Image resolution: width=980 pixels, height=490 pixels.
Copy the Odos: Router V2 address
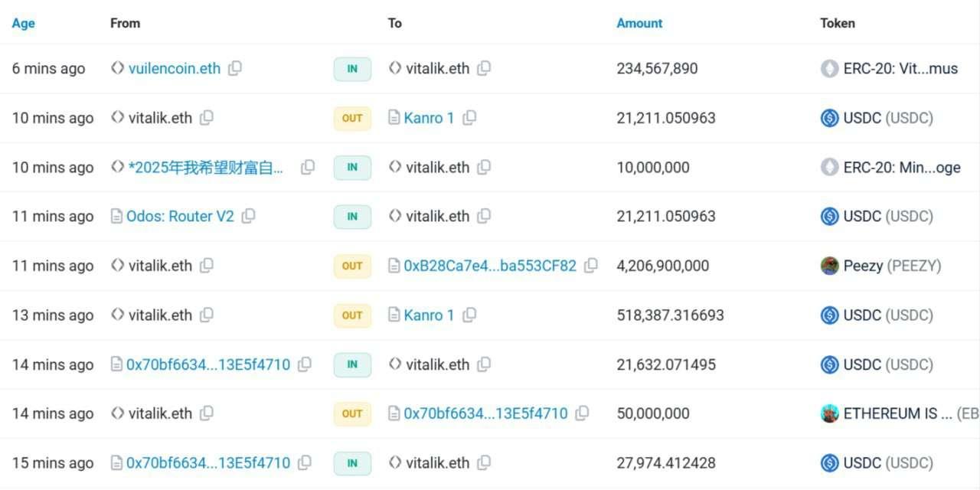pos(248,217)
